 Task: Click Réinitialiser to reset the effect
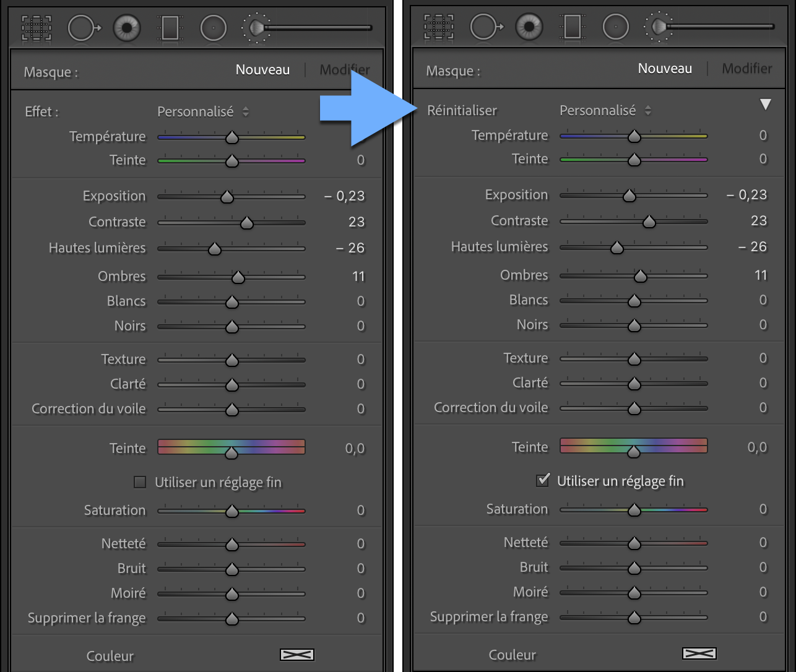pos(462,111)
